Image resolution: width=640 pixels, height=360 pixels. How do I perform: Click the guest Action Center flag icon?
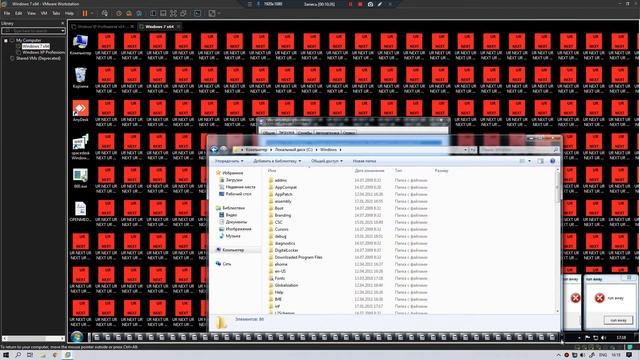pos(587,338)
